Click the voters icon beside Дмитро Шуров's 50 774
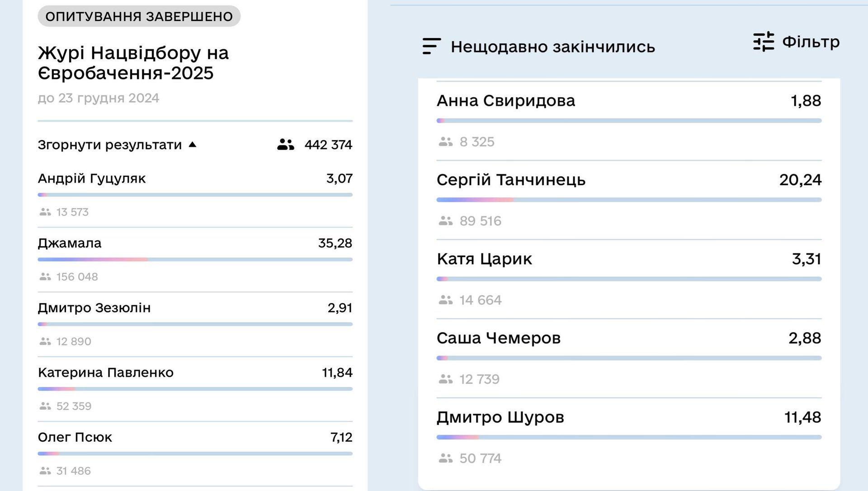Image resolution: width=868 pixels, height=491 pixels. 445,458
